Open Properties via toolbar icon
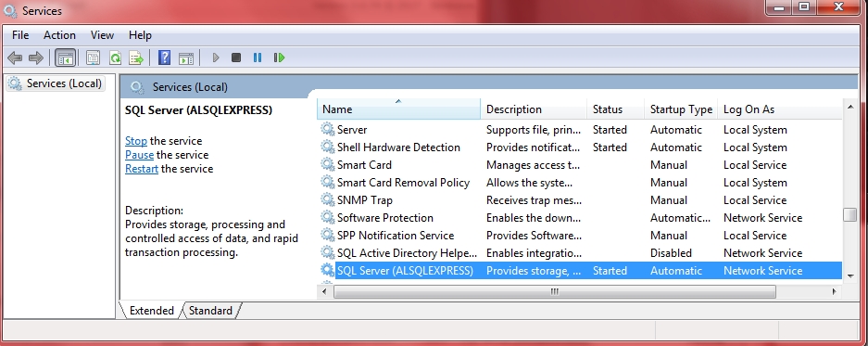 (93, 58)
